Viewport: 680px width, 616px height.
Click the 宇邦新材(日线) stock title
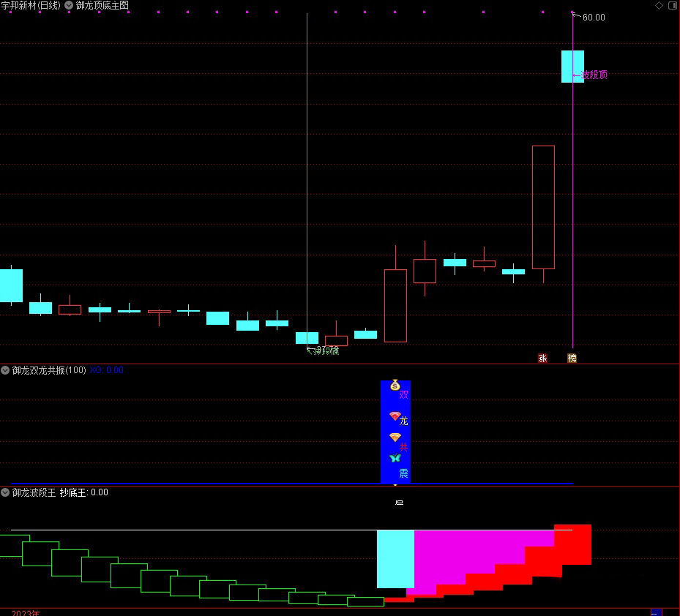(x=31, y=5)
